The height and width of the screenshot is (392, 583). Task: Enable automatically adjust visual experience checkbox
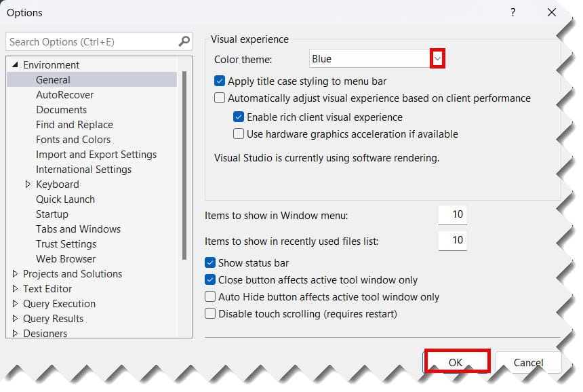coord(220,98)
